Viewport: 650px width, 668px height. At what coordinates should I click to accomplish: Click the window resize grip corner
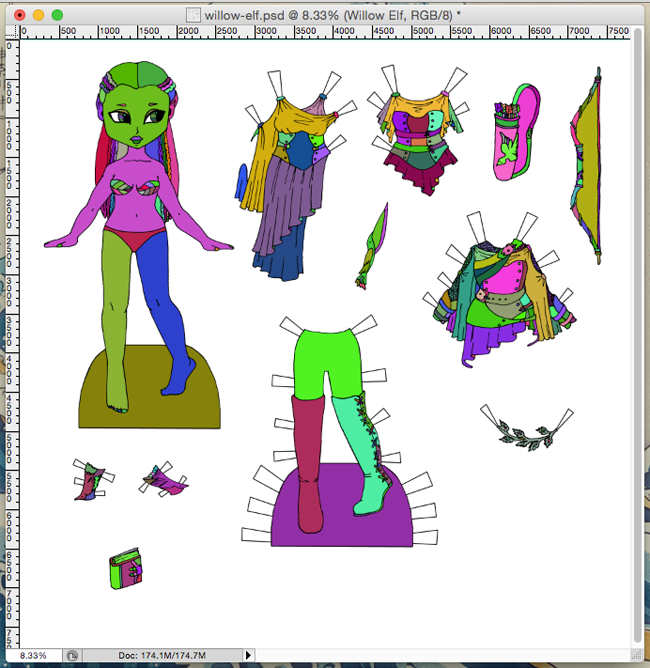[x=637, y=654]
